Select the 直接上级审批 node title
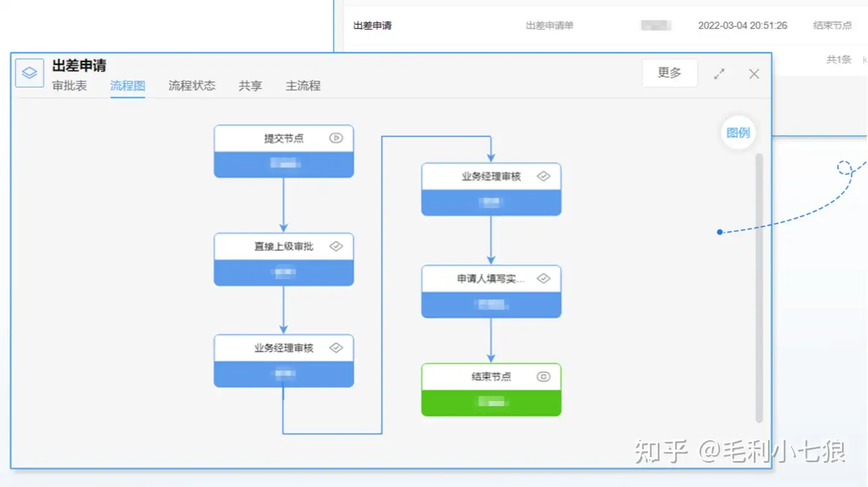 tap(284, 247)
